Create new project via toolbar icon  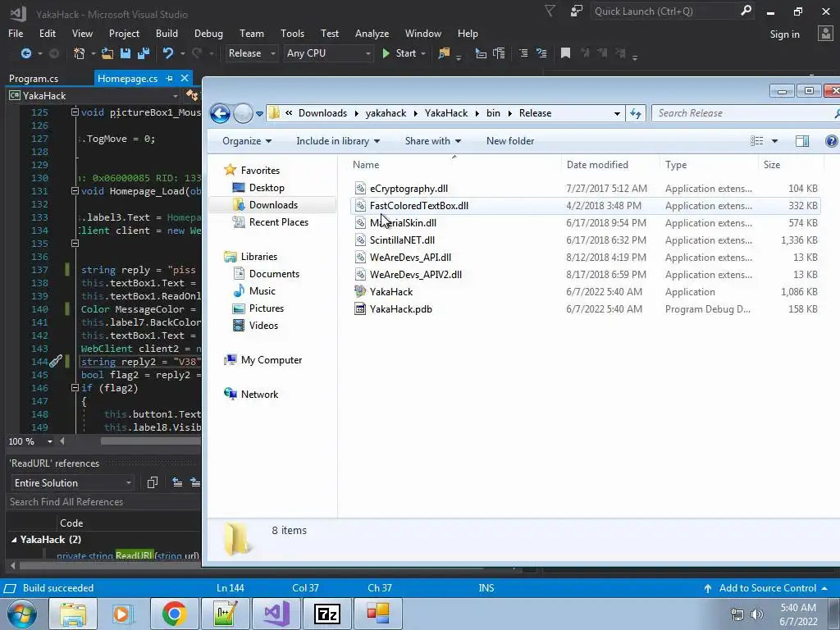click(80, 53)
